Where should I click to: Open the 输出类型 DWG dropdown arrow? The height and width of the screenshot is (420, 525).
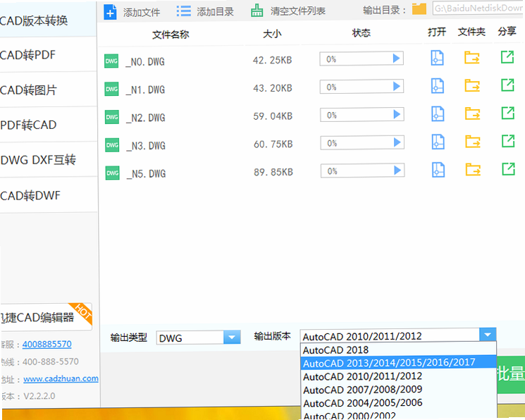[x=232, y=338]
